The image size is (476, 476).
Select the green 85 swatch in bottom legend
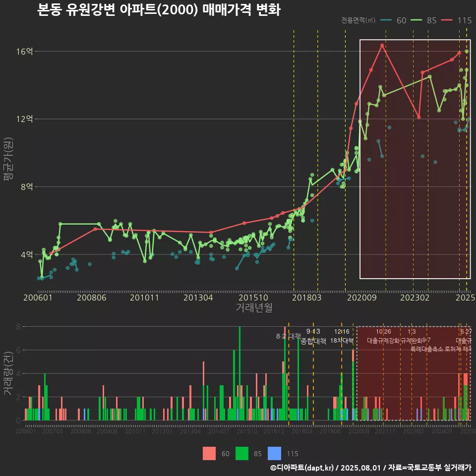(241, 454)
